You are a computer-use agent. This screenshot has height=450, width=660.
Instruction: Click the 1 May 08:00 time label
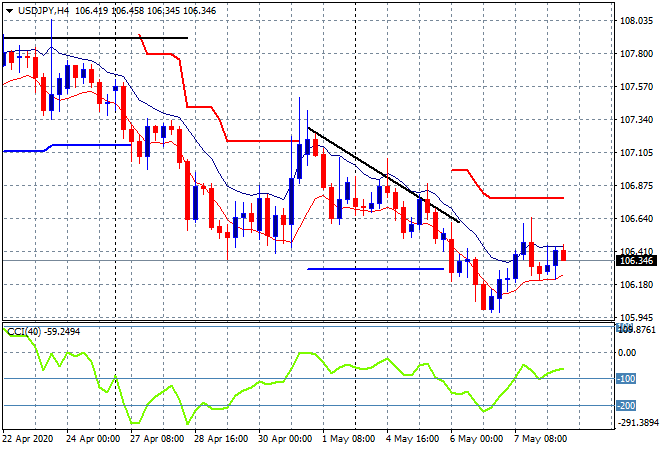349,439
